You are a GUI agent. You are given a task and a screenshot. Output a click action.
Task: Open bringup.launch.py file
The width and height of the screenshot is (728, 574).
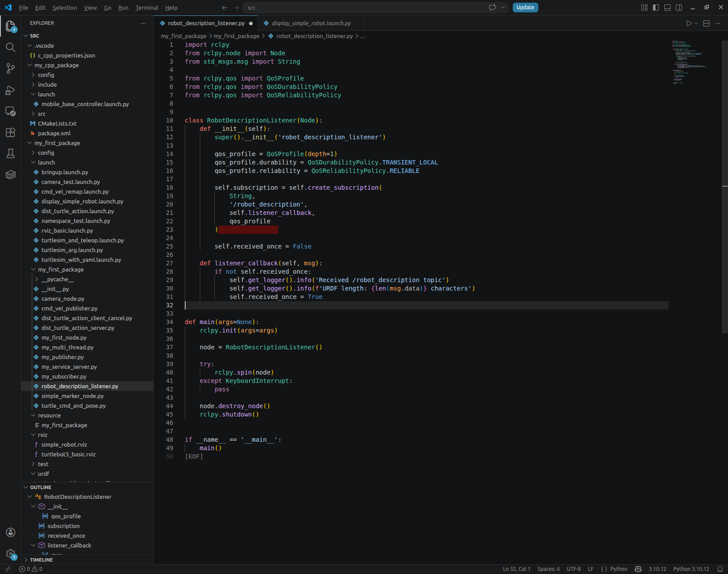click(65, 172)
